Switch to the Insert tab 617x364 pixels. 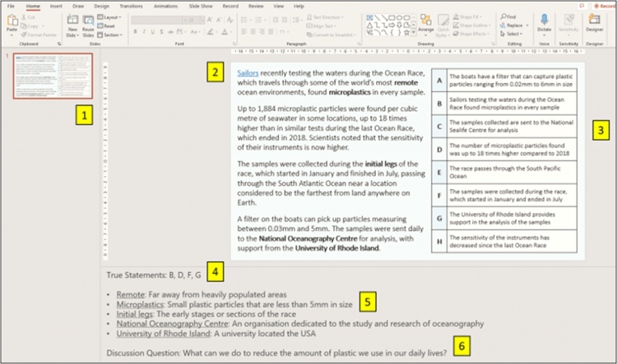pyautogui.click(x=56, y=6)
